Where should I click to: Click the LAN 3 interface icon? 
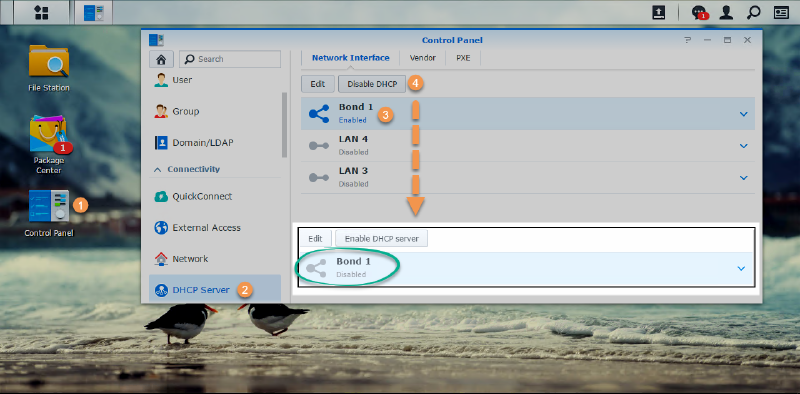(x=319, y=178)
